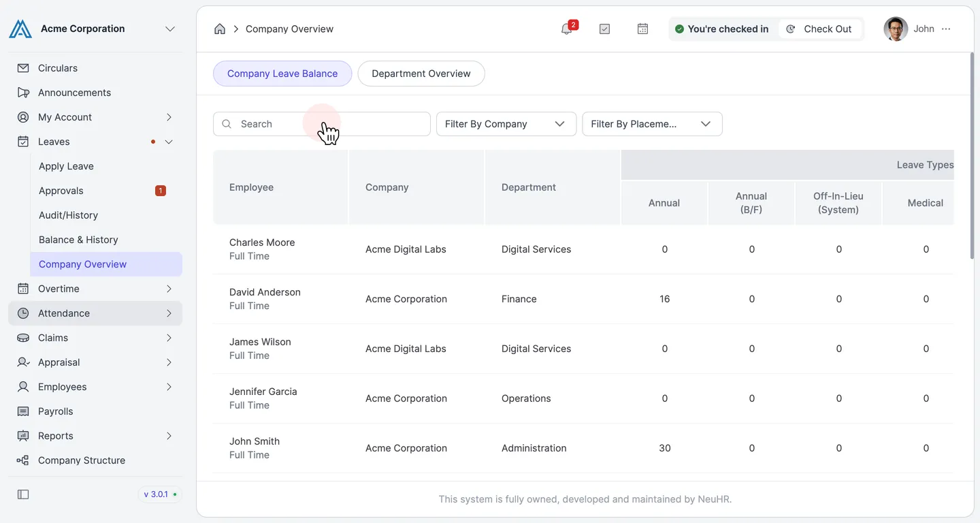
Task: Expand the Claims submenu chevron
Action: point(169,338)
